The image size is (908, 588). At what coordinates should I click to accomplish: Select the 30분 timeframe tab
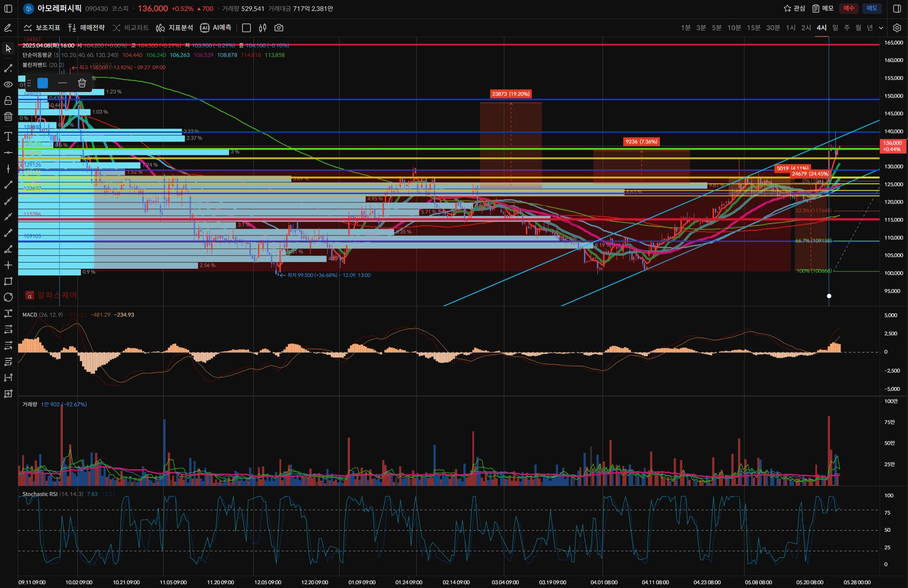coord(773,28)
